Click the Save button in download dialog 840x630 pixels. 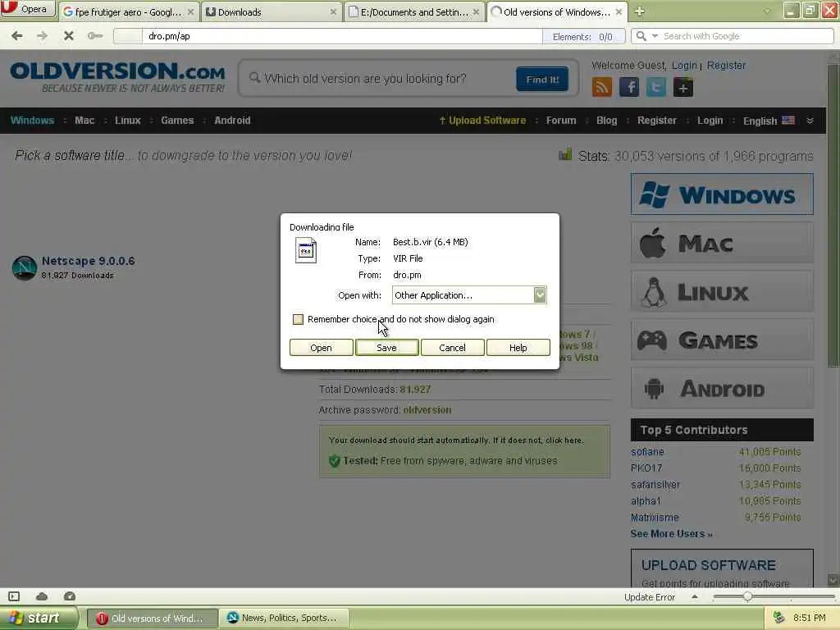coord(387,348)
